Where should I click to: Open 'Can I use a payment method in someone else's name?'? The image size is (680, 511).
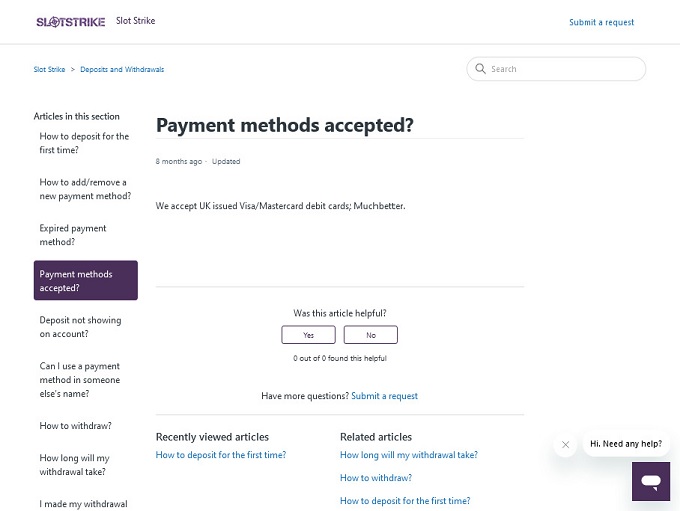[x=80, y=380]
